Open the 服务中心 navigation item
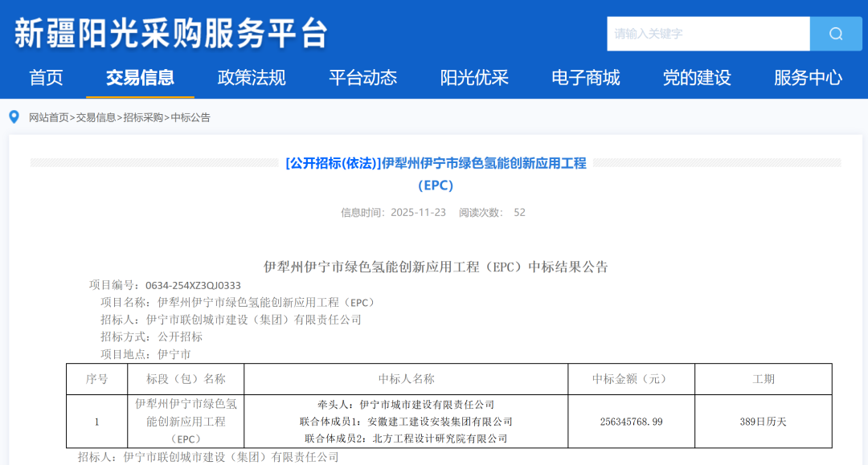868x465 pixels. click(x=807, y=78)
